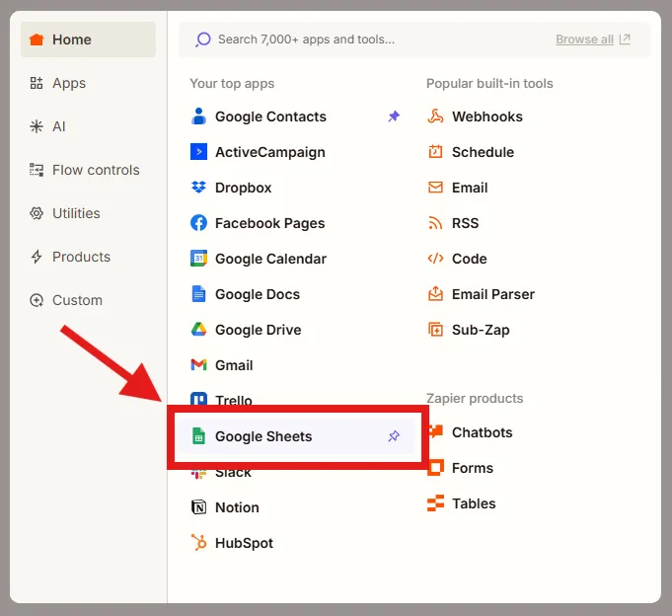Open the Apps category

click(x=57, y=83)
